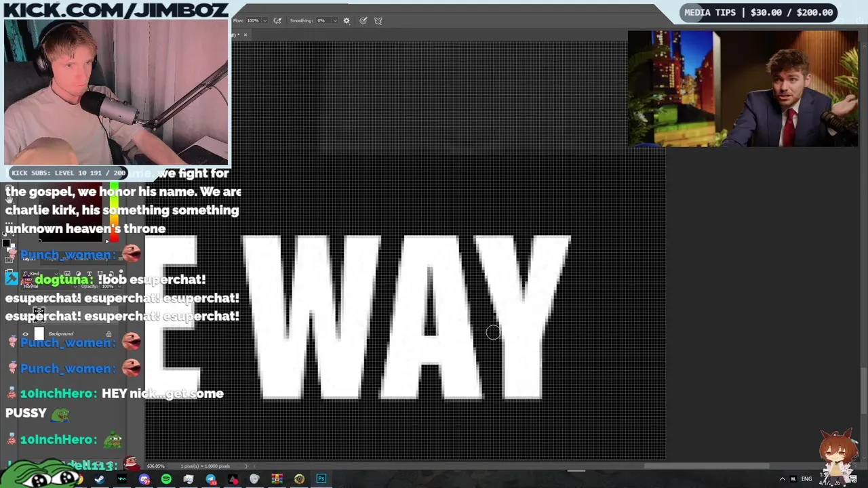Toggle the pressure-for-size target icon
Image resolution: width=868 pixels, height=488 pixels.
(363, 20)
